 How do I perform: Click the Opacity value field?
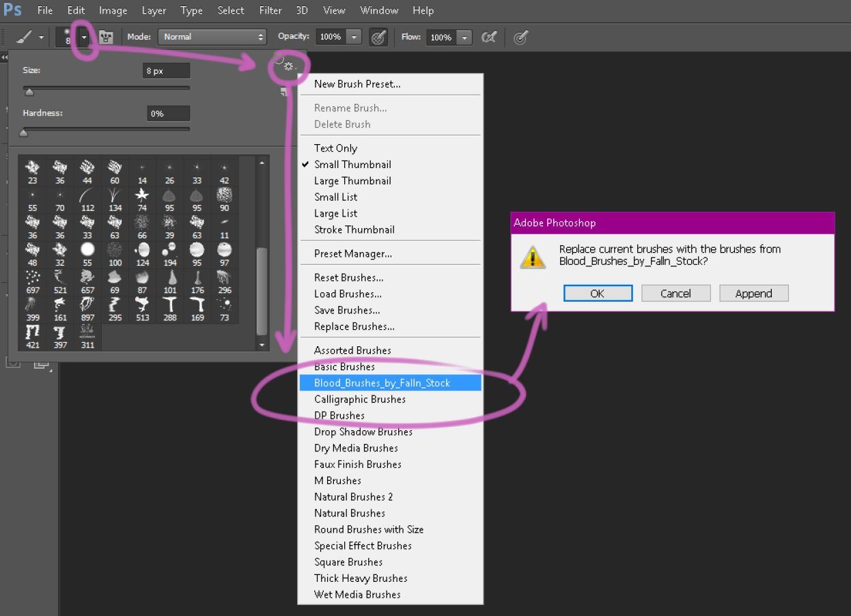point(330,37)
